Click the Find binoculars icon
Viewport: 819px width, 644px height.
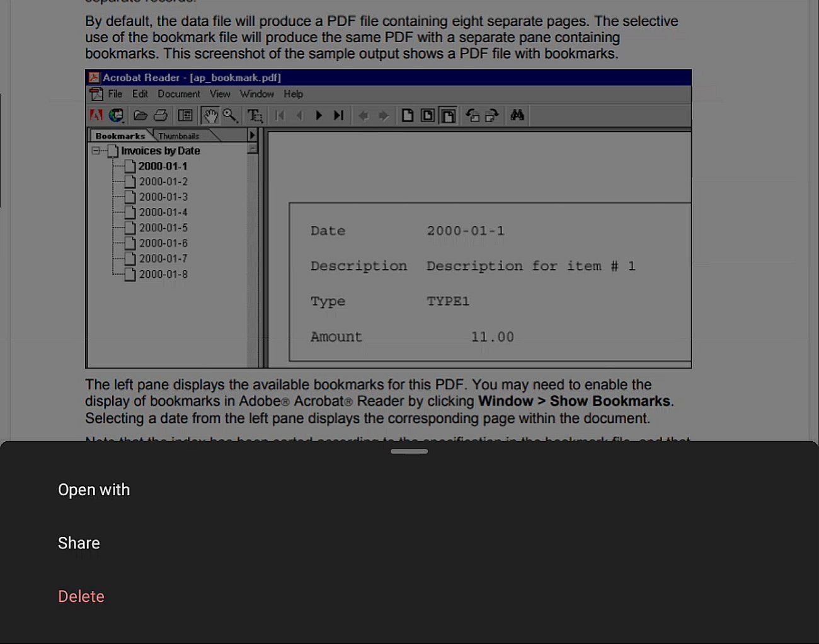pos(517,115)
